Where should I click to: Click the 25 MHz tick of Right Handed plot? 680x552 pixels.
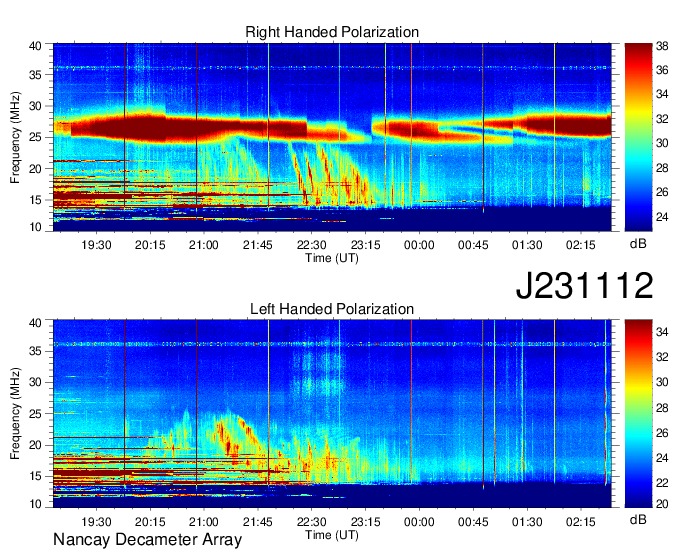pyautogui.click(x=35, y=137)
